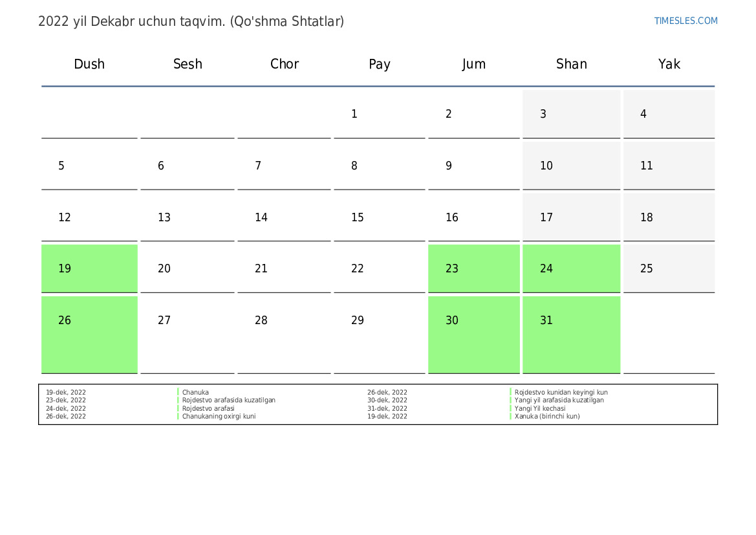Select December 1 in the Pay column

pyautogui.click(x=379, y=115)
